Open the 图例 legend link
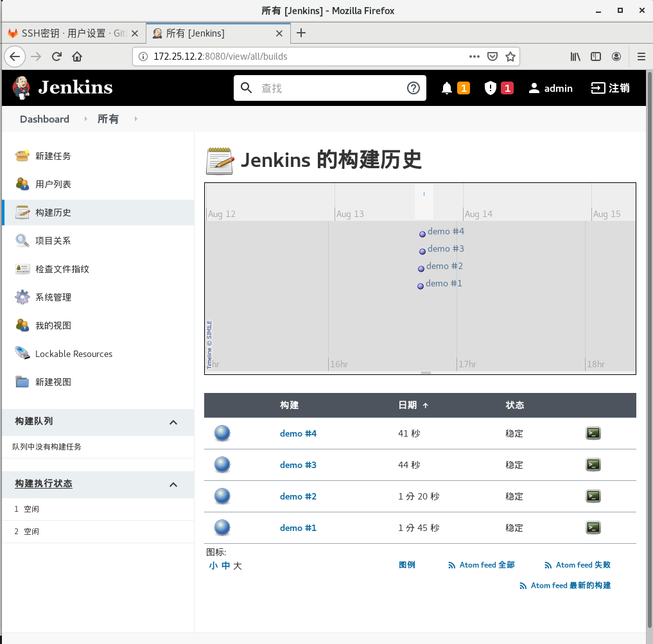This screenshot has height=644, width=653. pyautogui.click(x=406, y=565)
